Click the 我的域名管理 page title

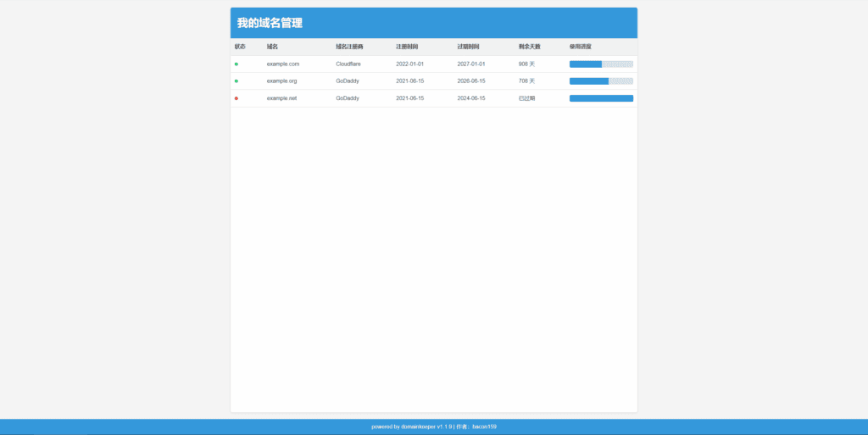270,23
